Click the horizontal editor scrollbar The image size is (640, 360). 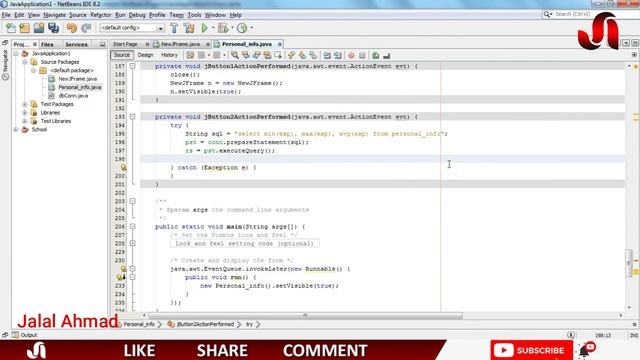click(x=305, y=316)
